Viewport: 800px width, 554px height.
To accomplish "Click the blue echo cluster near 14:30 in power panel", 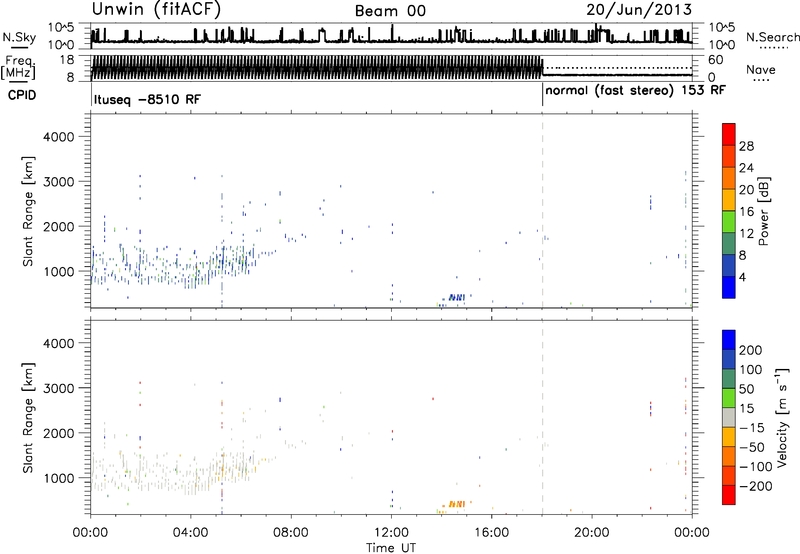I will click(x=457, y=297).
